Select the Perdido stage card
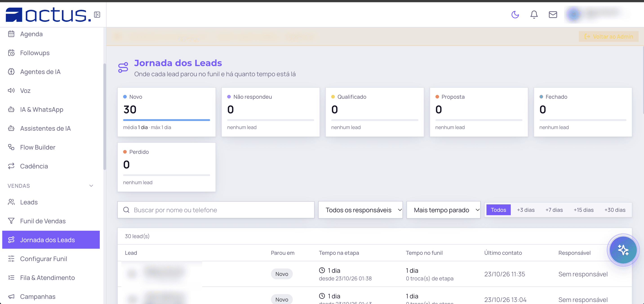 coord(167,167)
